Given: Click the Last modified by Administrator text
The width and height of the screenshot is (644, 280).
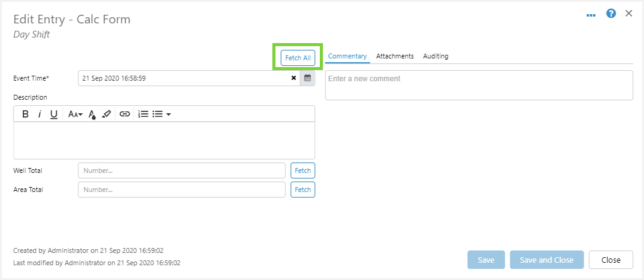Looking at the screenshot, I should click(x=97, y=263).
